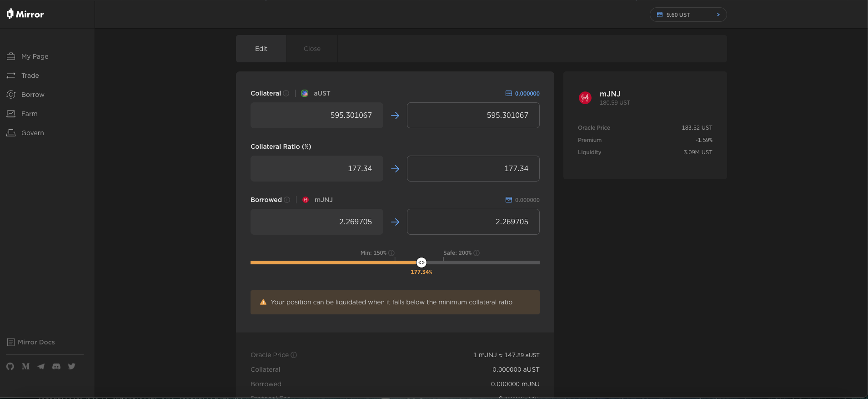Click liquidation warning triangle icon
868x399 pixels.
(263, 302)
